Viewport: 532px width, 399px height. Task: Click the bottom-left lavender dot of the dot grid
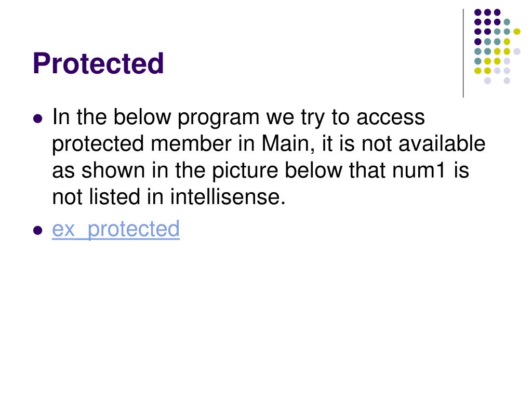tap(487, 81)
